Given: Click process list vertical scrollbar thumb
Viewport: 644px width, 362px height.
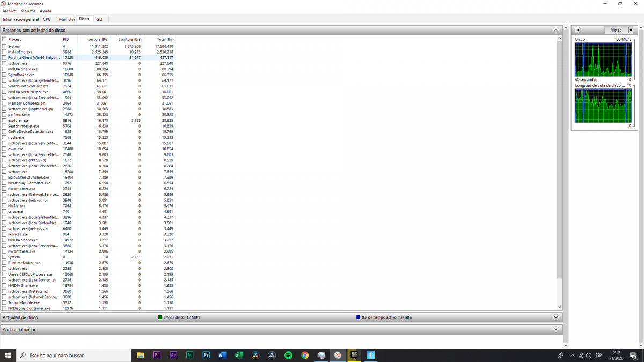Looking at the screenshot, I should (x=560, y=159).
